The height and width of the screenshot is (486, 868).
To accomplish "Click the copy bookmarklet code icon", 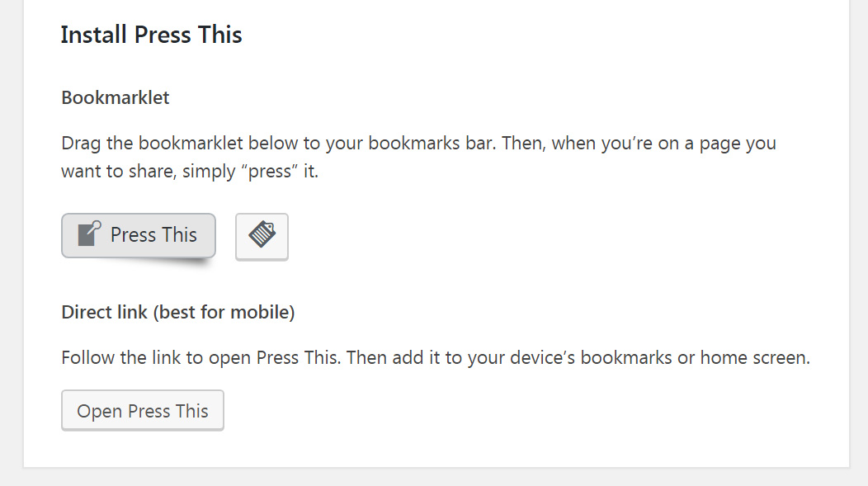I will [x=262, y=236].
